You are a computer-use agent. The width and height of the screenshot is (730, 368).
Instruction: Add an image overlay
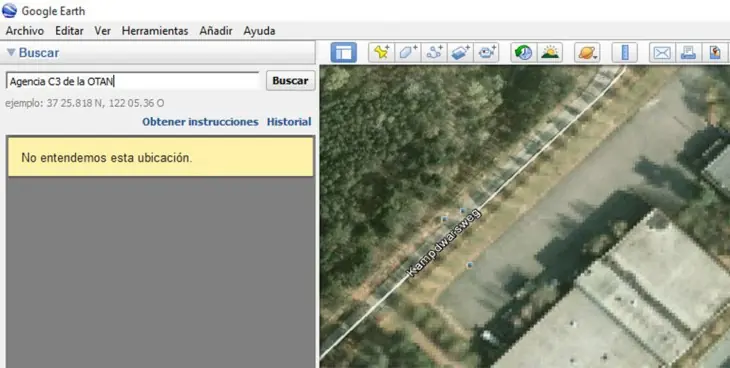coord(460,53)
